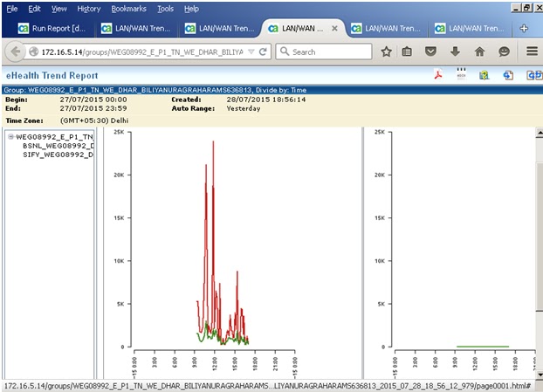Click Created value 28/07/2015 18:56:14

266,100
